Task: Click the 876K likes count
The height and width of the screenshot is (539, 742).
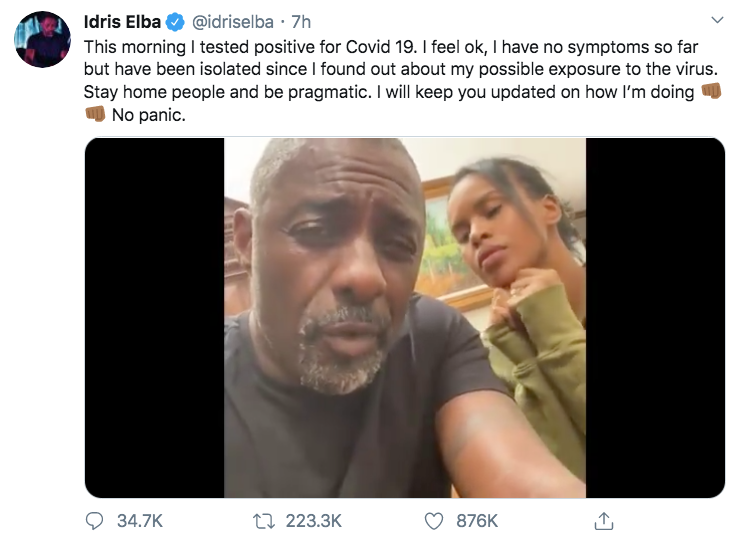Action: pyautogui.click(x=476, y=520)
